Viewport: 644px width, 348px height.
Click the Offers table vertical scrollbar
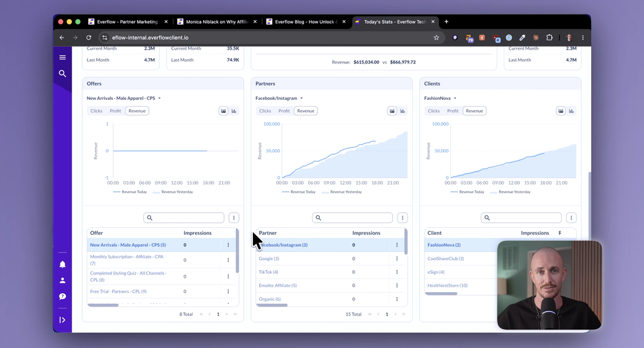[x=237, y=251]
